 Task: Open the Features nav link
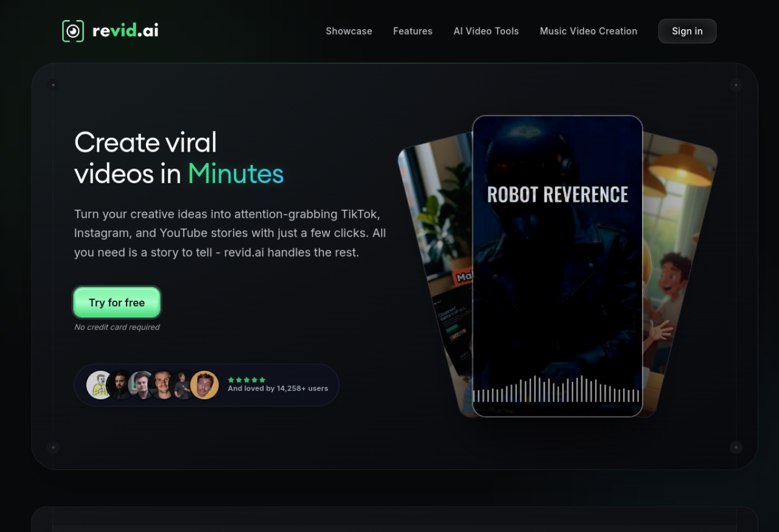(413, 31)
